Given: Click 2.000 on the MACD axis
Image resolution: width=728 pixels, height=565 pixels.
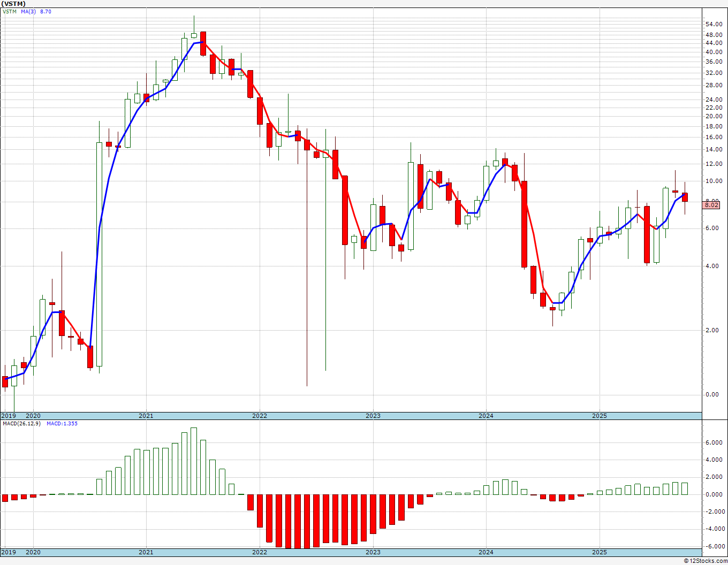Looking at the screenshot, I should [x=715, y=477].
